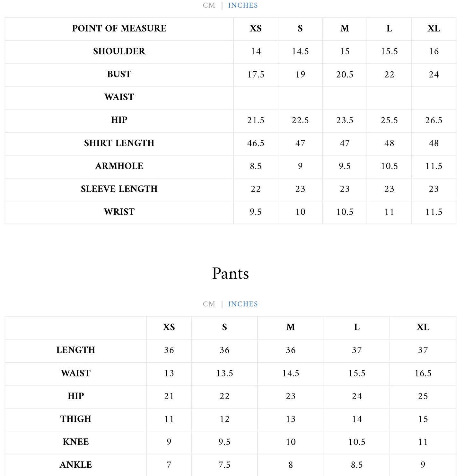Click the empty WAIST cell under M
Image resolution: width=464 pixels, height=476 pixels.
pos(345,97)
